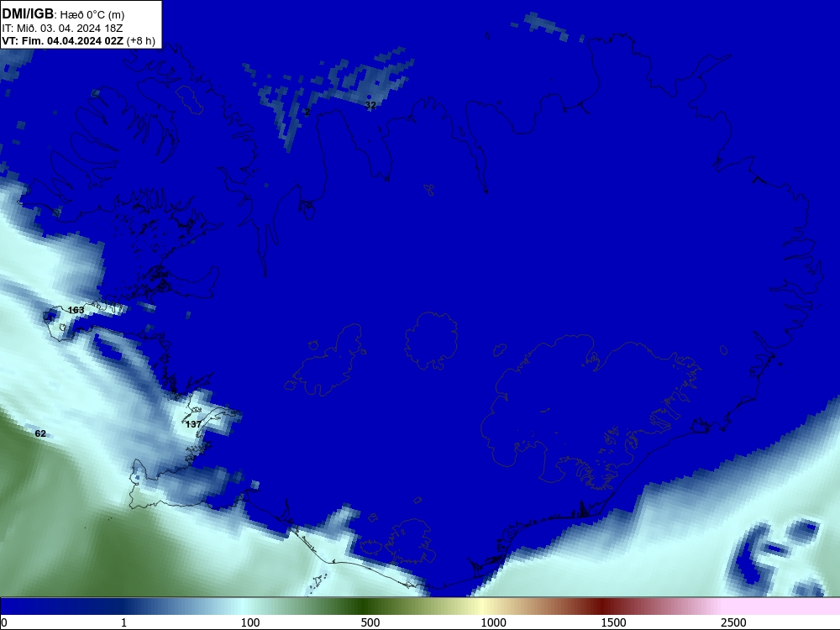Click the color scale label 100

tap(250, 622)
